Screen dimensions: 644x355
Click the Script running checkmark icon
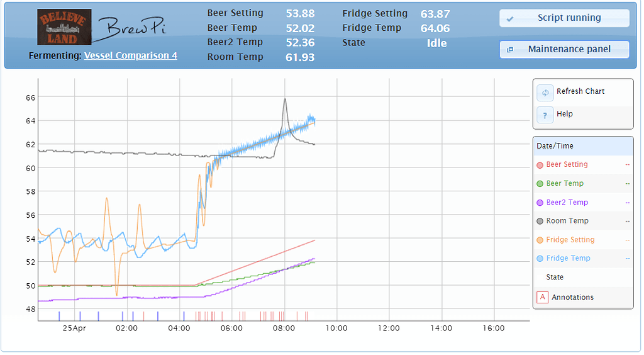coord(510,19)
